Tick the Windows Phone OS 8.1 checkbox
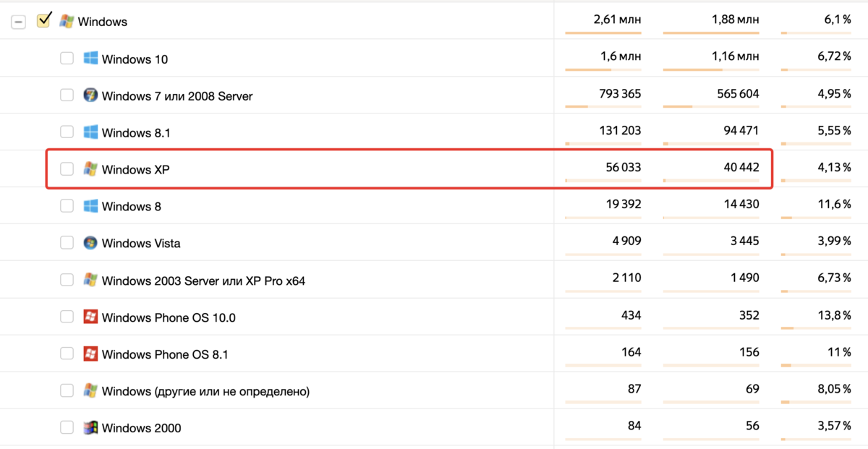Screen dimensions: 868x449 click(67, 354)
